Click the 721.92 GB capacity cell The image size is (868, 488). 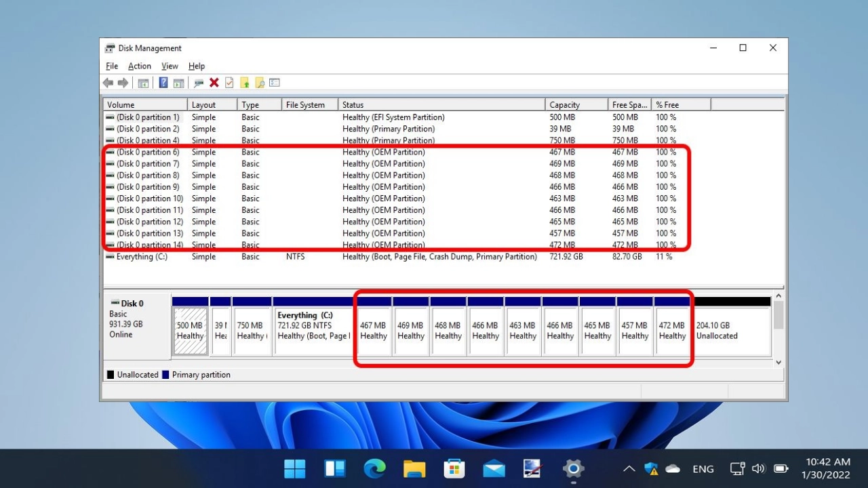(567, 257)
